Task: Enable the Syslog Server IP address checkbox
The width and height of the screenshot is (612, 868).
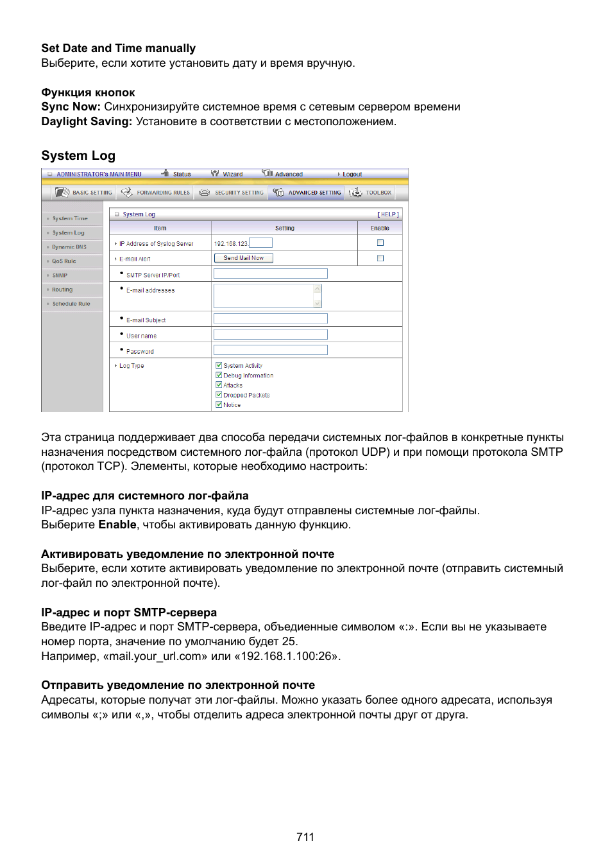Action: point(380,243)
